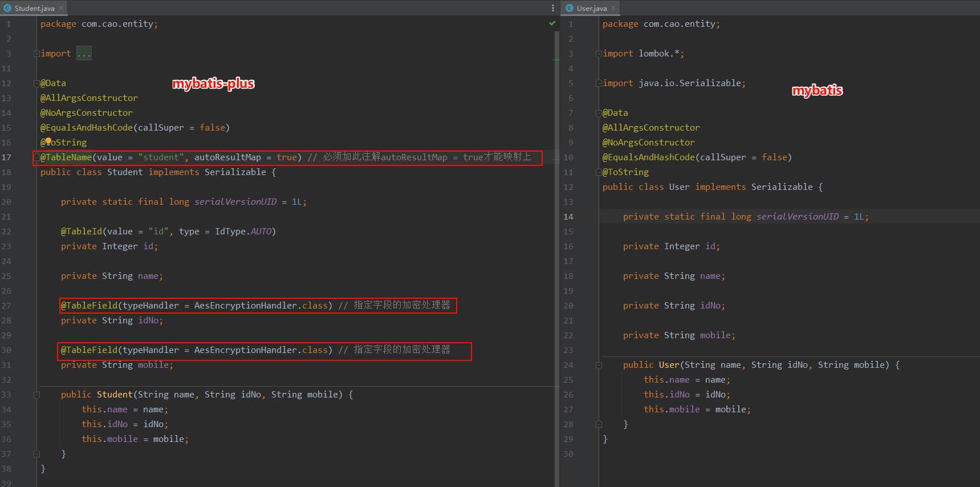Switch to the Student.java tab
The width and height of the screenshot is (980, 487).
[33, 8]
